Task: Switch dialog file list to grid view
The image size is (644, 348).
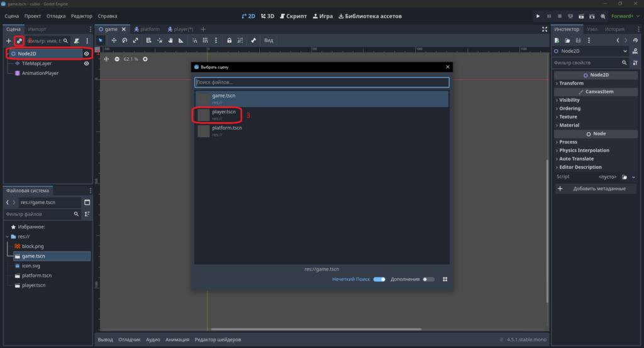Action: (x=445, y=279)
